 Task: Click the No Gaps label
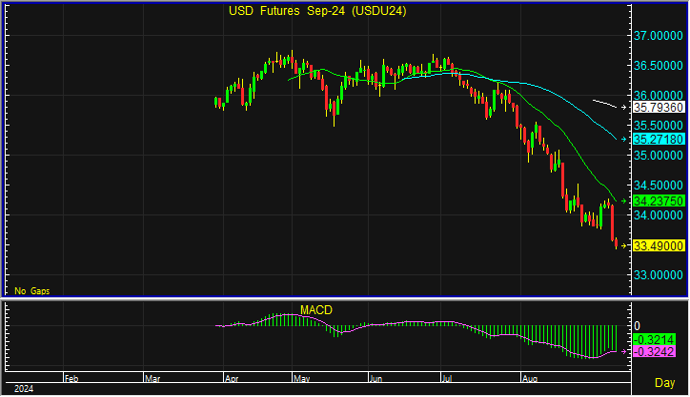point(32,291)
